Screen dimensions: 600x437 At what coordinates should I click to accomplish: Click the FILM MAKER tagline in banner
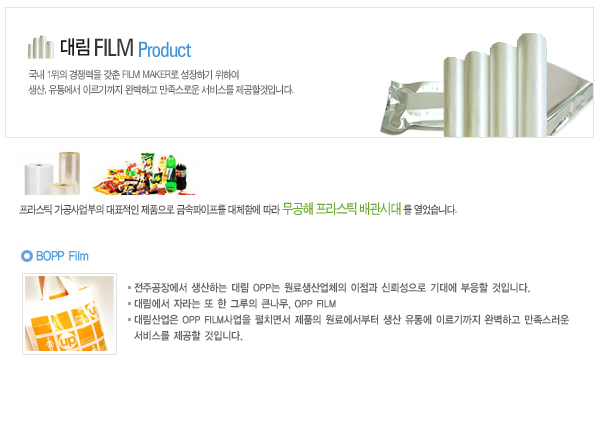134,74
